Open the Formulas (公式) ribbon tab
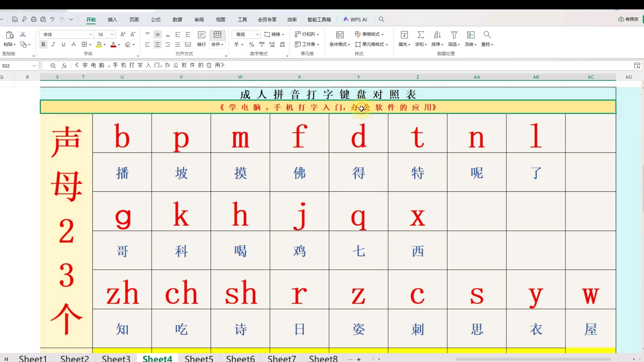 [156, 19]
